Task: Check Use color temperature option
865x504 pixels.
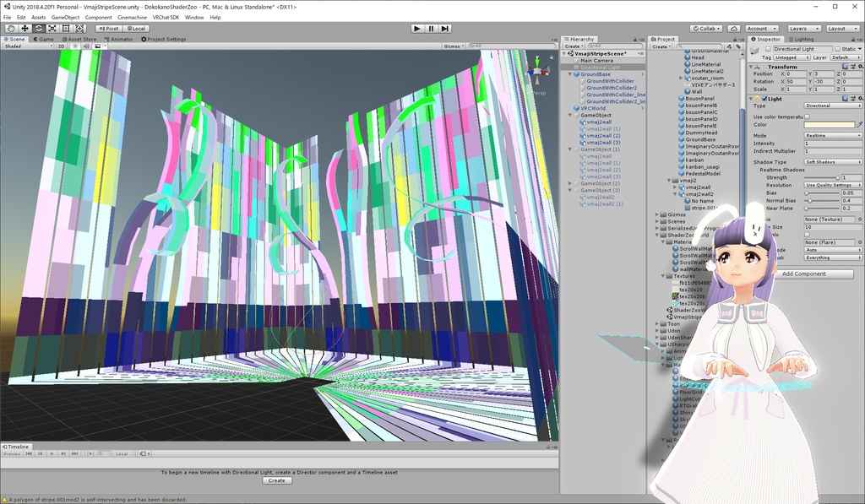Action: [807, 117]
